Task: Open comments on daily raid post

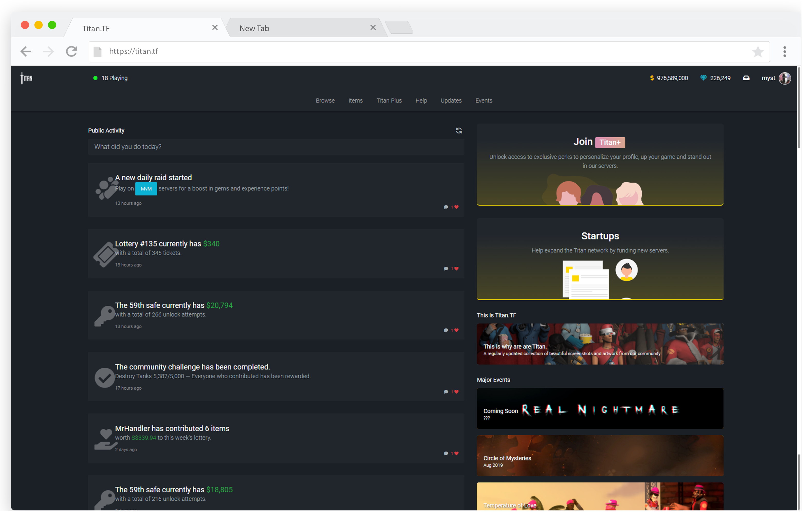Action: pyautogui.click(x=446, y=207)
